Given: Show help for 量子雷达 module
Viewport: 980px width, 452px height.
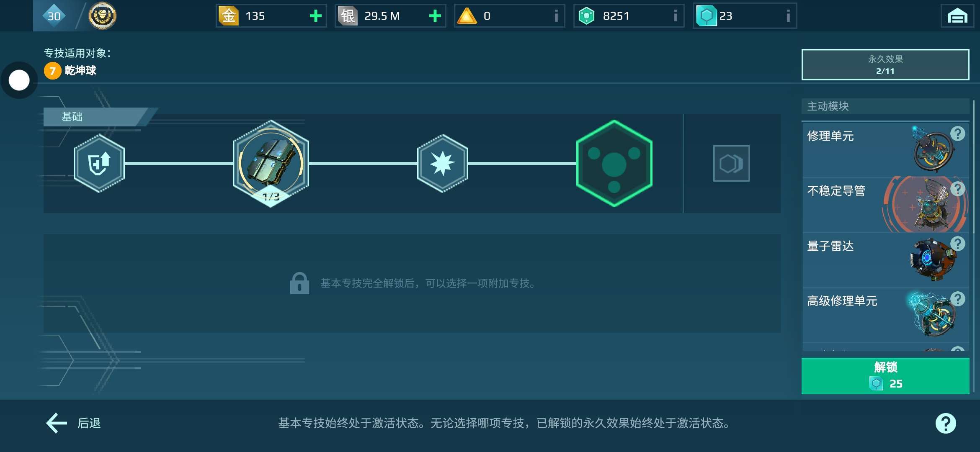Looking at the screenshot, I should [x=958, y=244].
